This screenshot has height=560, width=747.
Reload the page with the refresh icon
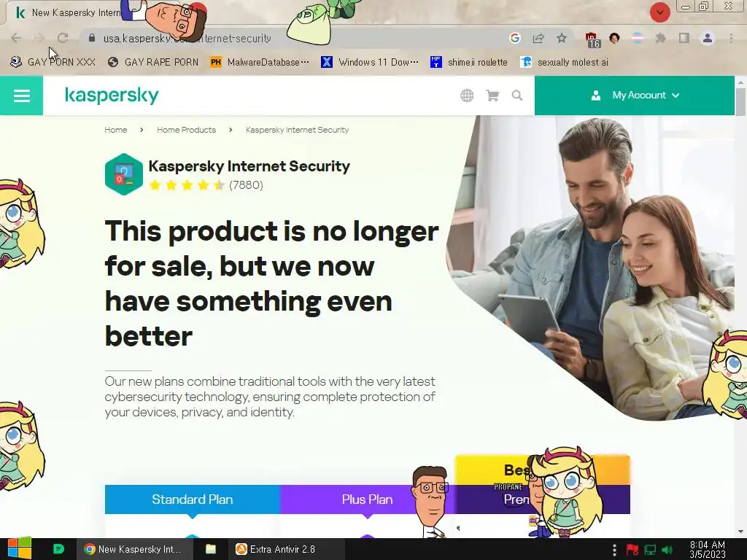[63, 38]
